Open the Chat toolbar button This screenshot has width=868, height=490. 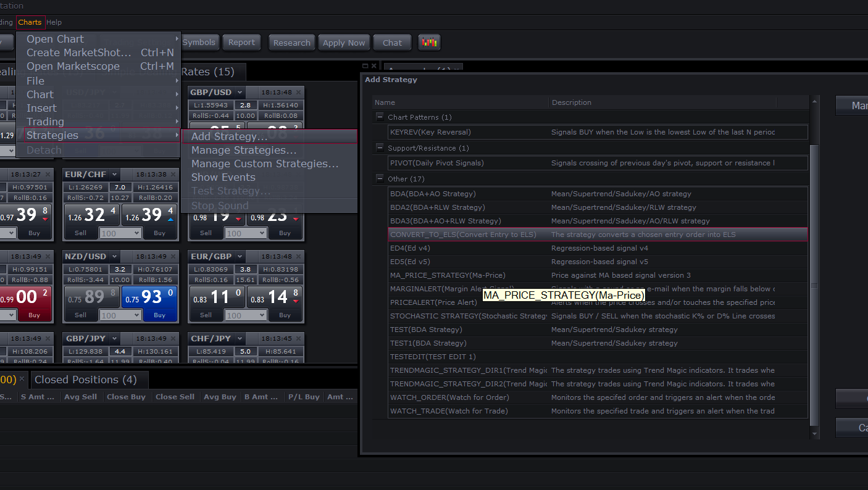392,43
